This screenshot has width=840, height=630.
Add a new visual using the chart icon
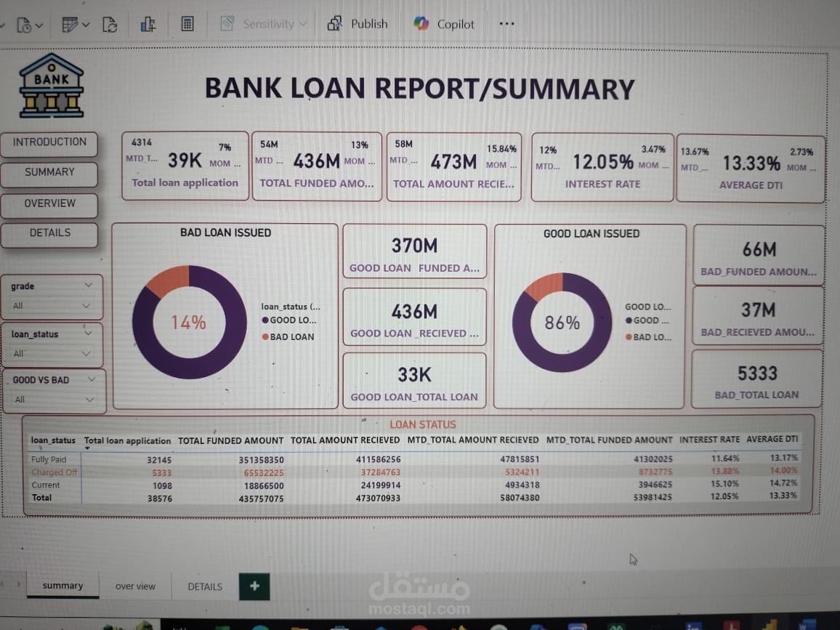pyautogui.click(x=148, y=23)
